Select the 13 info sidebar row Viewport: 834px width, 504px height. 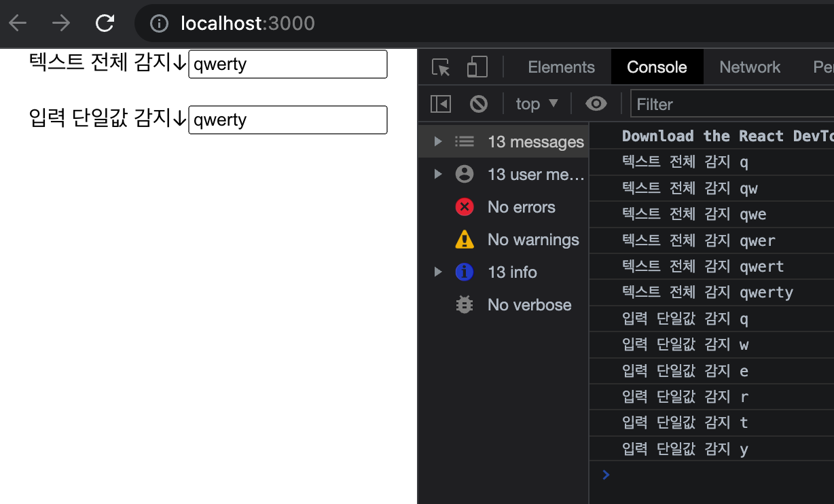(x=503, y=272)
